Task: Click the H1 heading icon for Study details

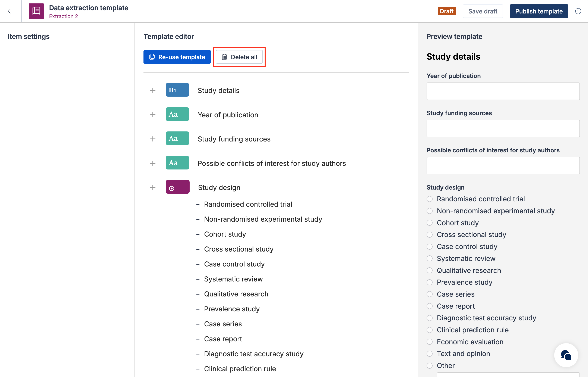Action: (x=177, y=90)
